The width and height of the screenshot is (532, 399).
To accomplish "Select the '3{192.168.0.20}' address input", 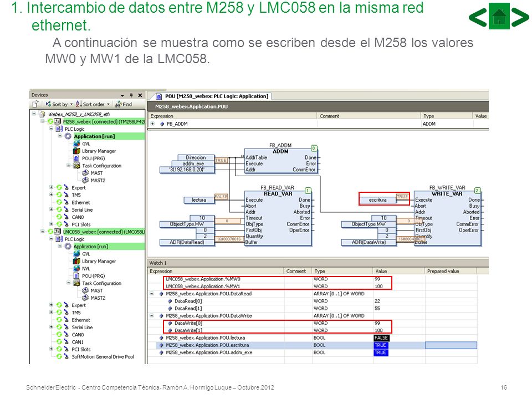I will pyautogui.click(x=187, y=170).
